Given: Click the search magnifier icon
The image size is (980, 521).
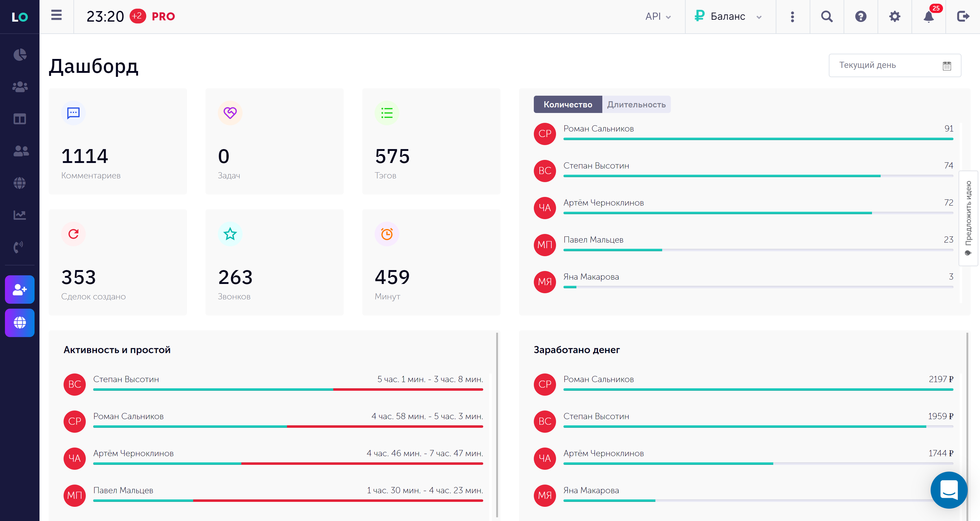Looking at the screenshot, I should 827,17.
